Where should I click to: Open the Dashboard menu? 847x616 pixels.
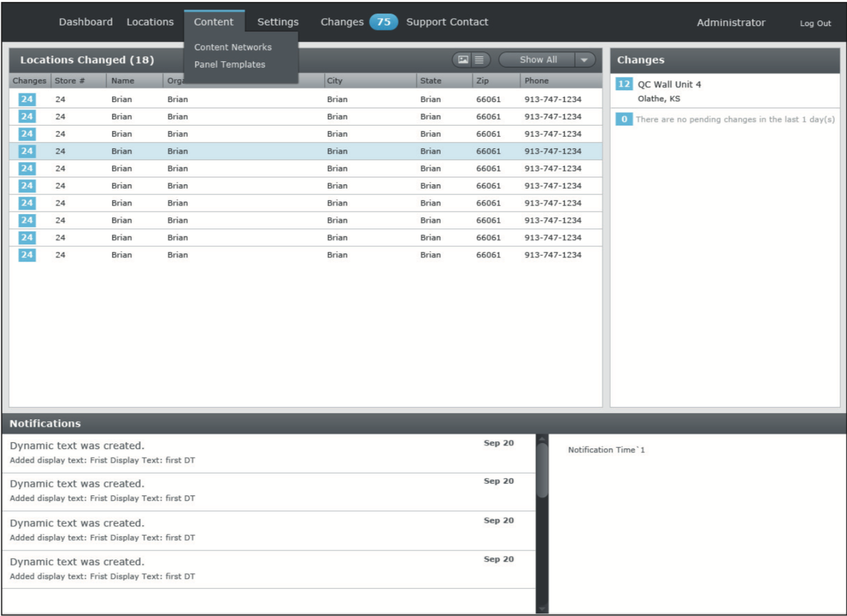coord(86,22)
